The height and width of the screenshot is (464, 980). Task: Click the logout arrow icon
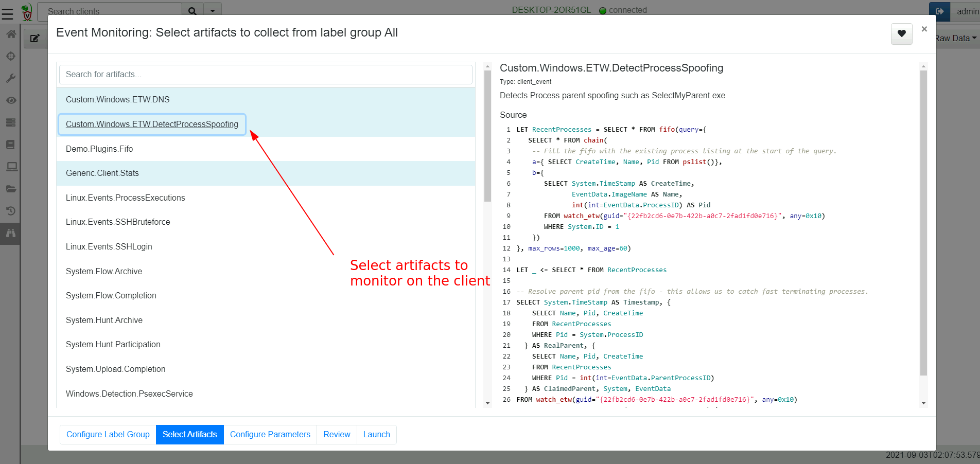[939, 11]
